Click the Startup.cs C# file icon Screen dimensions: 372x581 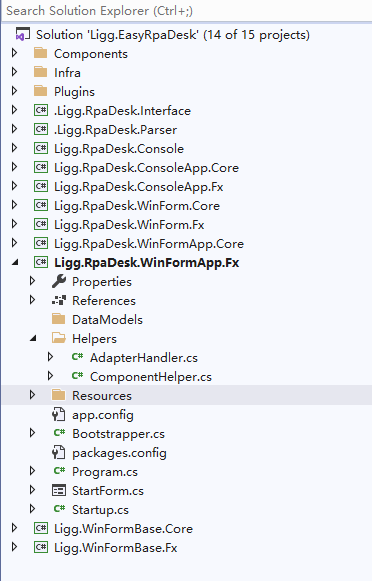(x=59, y=509)
